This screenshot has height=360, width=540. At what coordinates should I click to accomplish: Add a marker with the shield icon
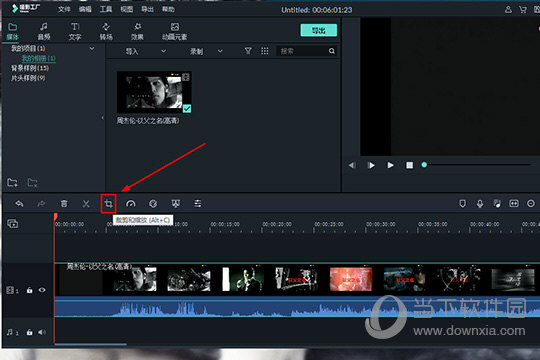click(463, 204)
